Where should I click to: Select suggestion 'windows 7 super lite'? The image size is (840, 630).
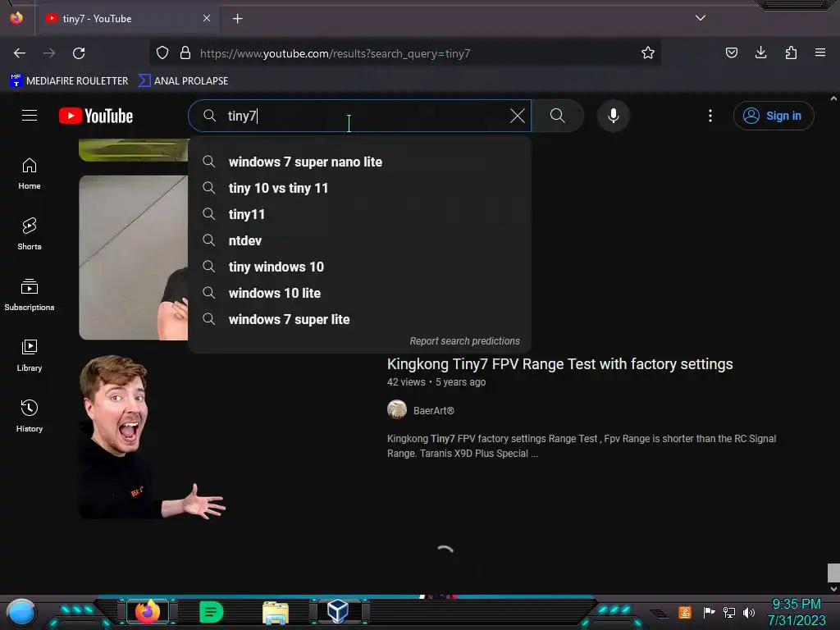click(359, 319)
